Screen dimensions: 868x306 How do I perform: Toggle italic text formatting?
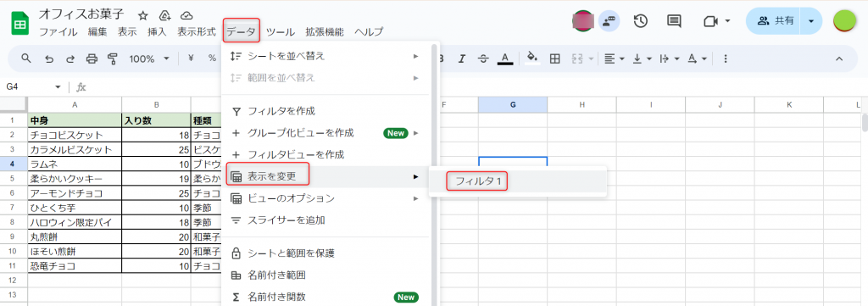[x=462, y=58]
